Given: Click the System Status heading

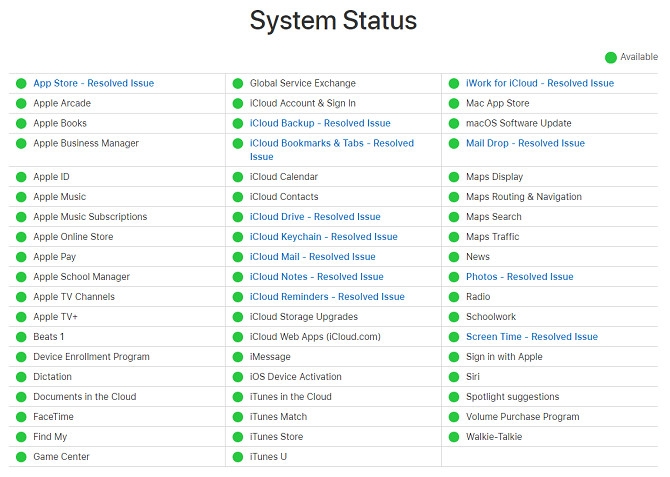Looking at the screenshot, I should 333,21.
